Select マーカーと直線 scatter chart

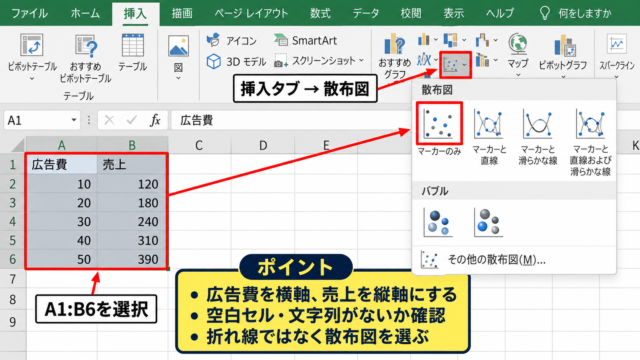489,136
